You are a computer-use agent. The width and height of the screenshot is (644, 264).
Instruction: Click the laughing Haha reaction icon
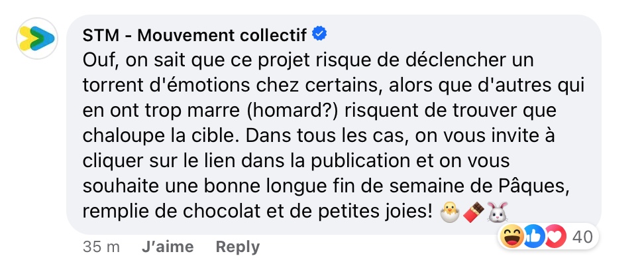[511, 236]
